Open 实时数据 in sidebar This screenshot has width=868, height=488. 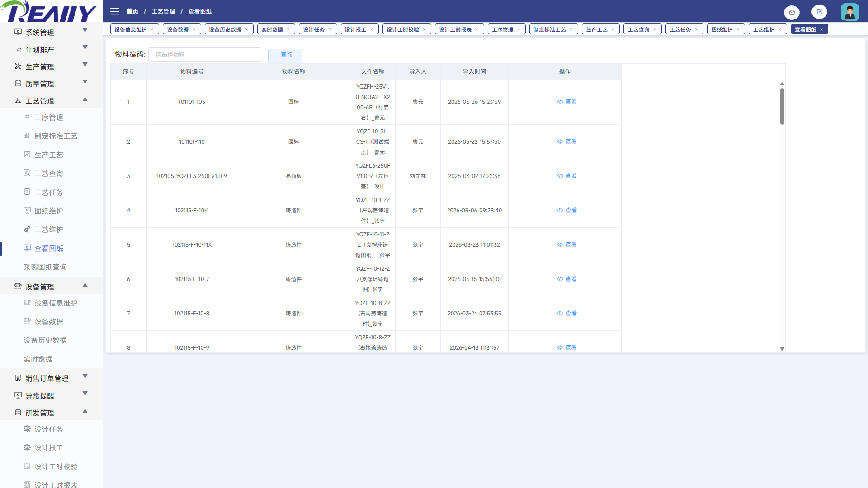tap(38, 359)
